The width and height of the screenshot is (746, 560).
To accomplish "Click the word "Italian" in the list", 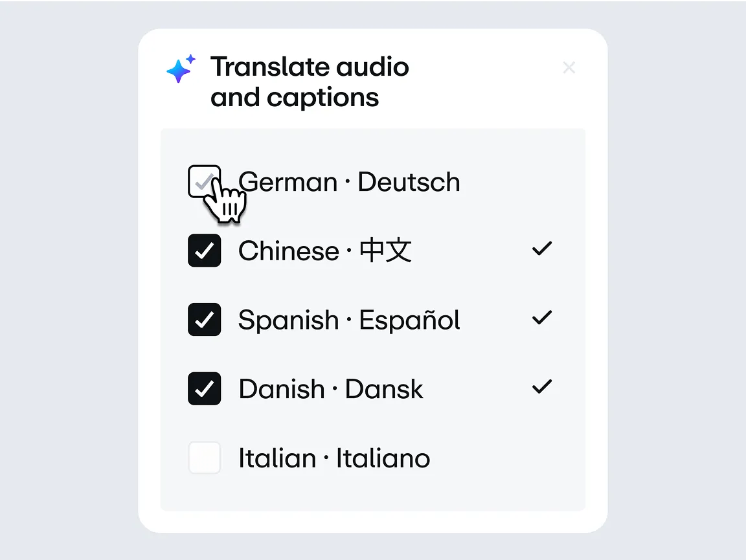I will click(x=277, y=458).
